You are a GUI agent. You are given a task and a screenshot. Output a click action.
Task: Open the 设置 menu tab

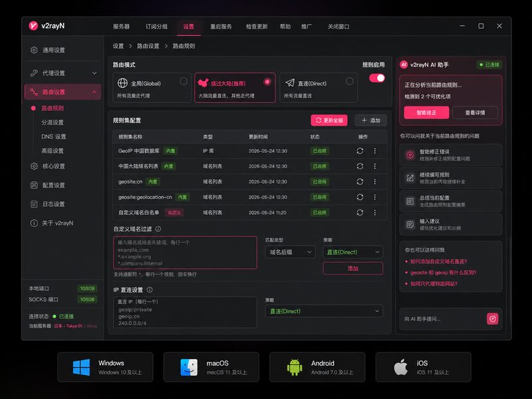[189, 27]
